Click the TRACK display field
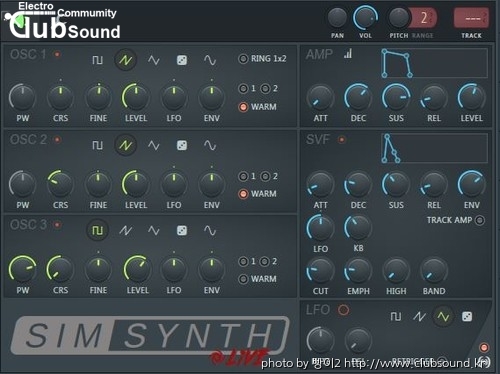Image resolution: width=500 pixels, height=374 pixels. point(471,18)
